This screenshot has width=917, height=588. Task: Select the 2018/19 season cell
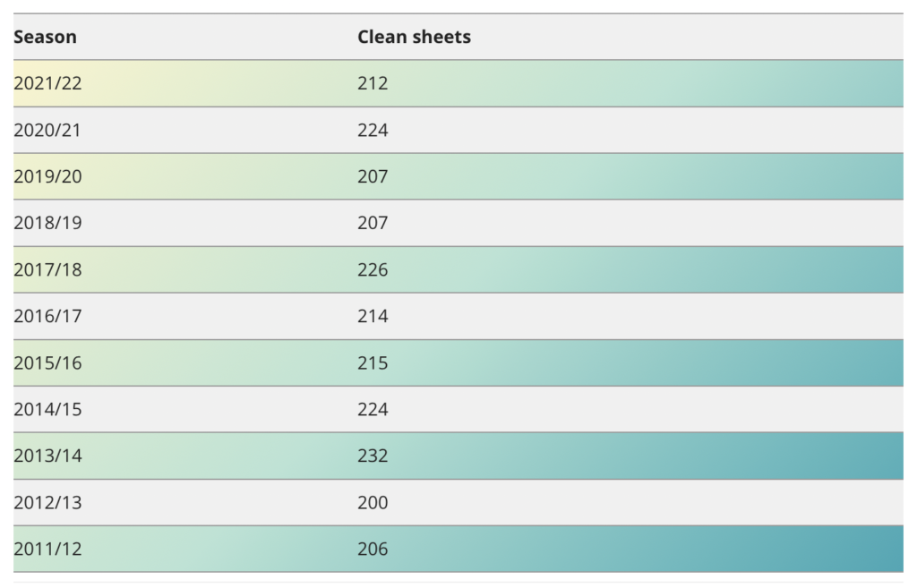[x=47, y=223]
